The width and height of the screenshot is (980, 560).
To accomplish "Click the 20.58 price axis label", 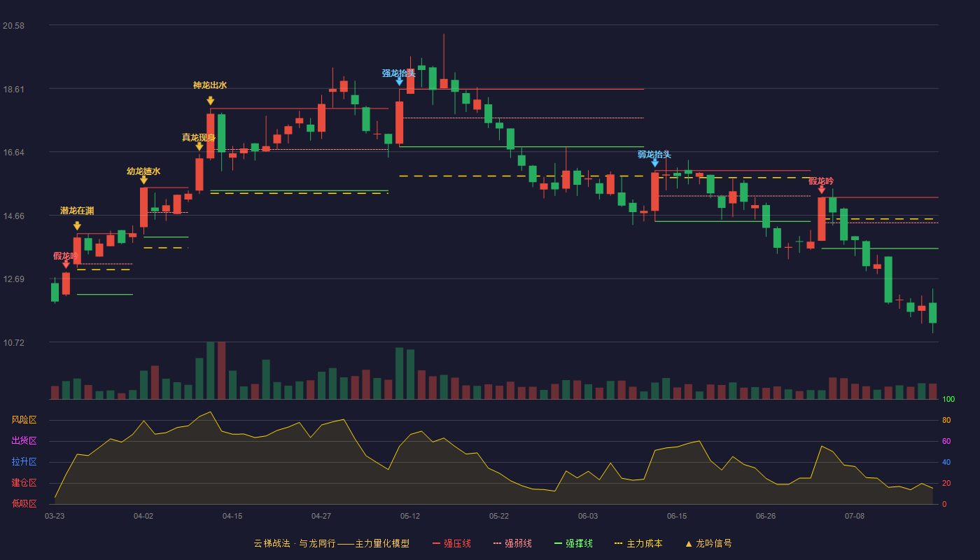I will pos(13,26).
